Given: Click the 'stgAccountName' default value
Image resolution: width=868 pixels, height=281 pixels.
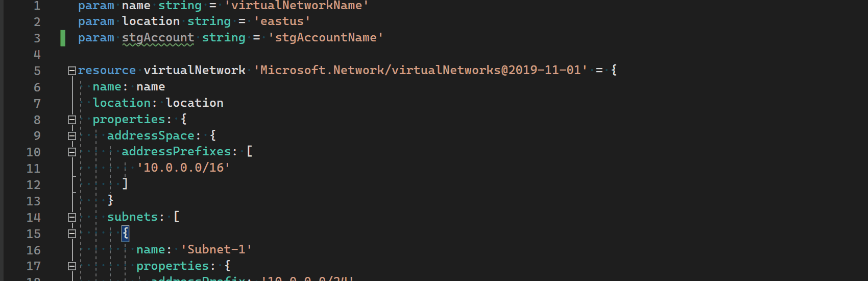Looking at the screenshot, I should click(326, 38).
